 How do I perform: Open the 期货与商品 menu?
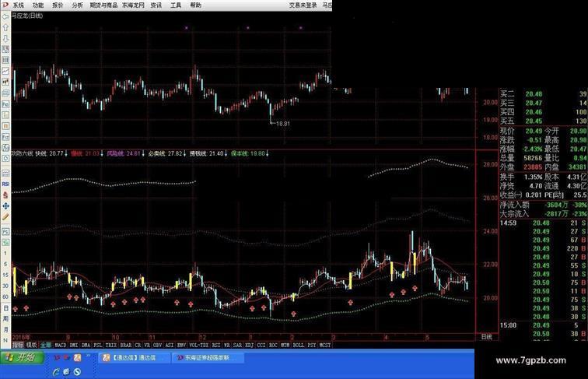[x=103, y=5]
